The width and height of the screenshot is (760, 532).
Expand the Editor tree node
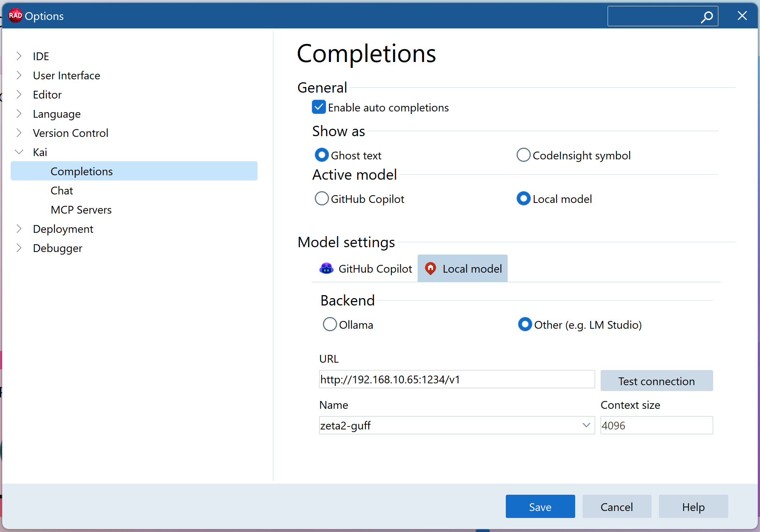[x=19, y=94]
